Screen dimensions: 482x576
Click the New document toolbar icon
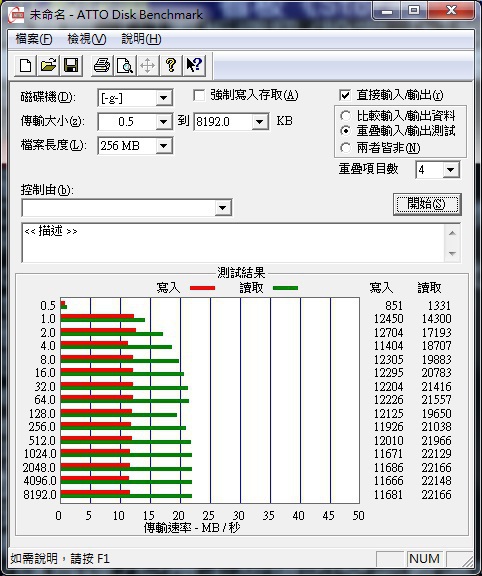click(26, 66)
